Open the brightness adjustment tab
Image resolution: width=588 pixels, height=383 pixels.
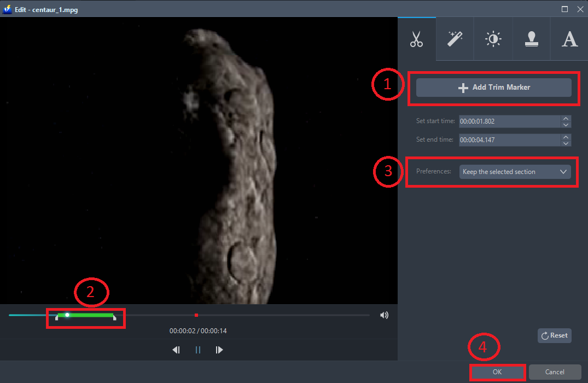coord(493,39)
